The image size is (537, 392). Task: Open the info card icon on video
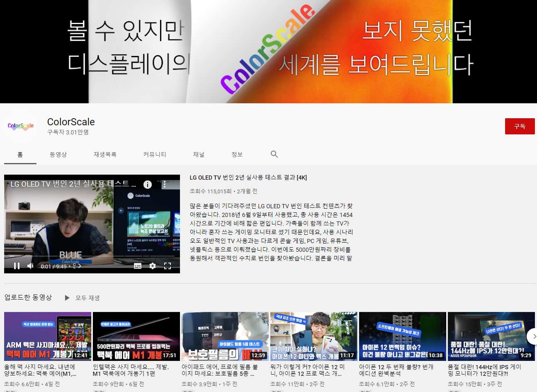(x=147, y=184)
